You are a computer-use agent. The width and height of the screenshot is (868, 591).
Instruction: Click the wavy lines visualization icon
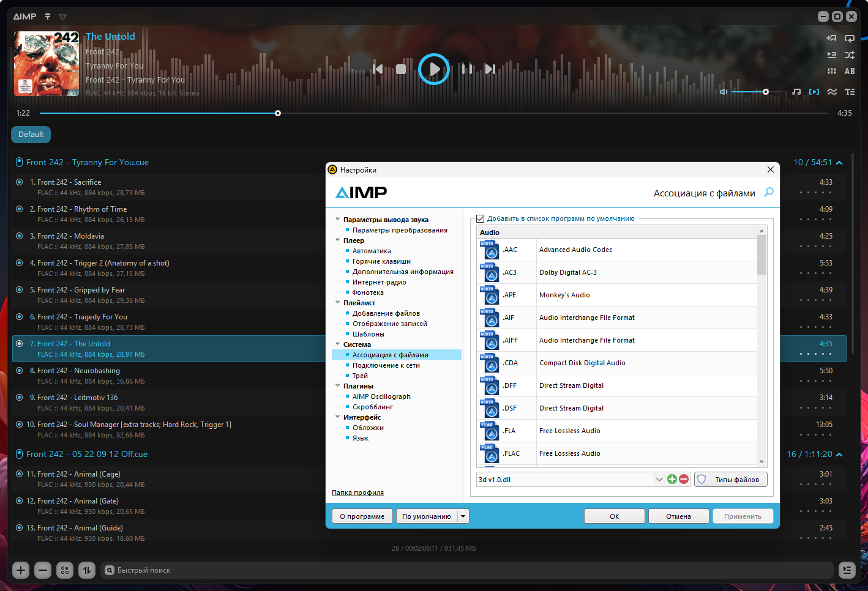tap(832, 92)
